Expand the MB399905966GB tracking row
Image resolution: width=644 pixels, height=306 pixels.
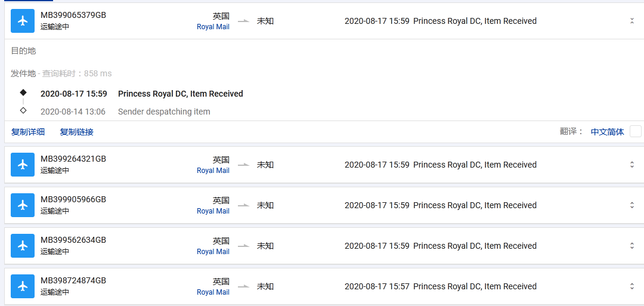[632, 205]
